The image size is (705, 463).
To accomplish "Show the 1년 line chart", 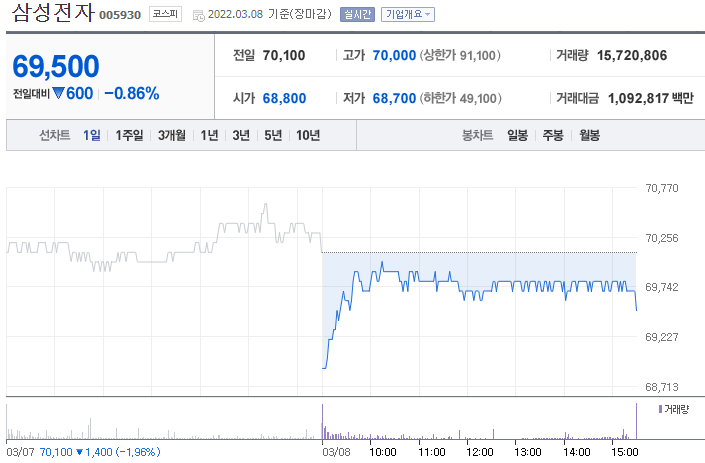I will 209,135.
